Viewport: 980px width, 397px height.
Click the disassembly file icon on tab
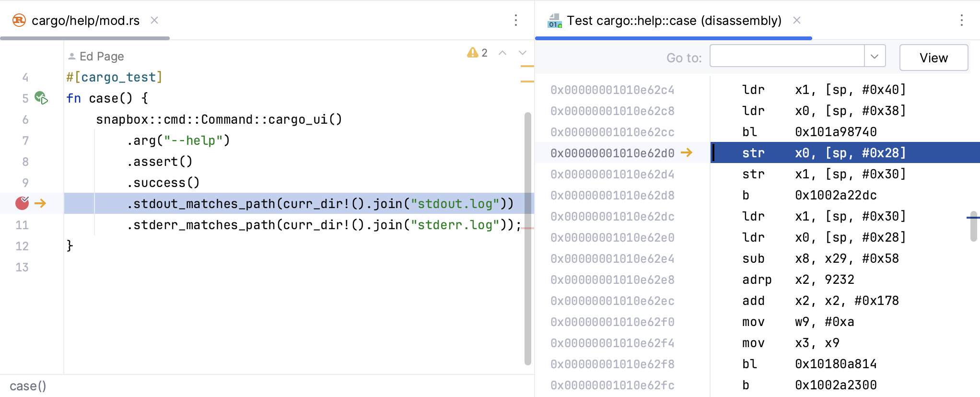[555, 21]
